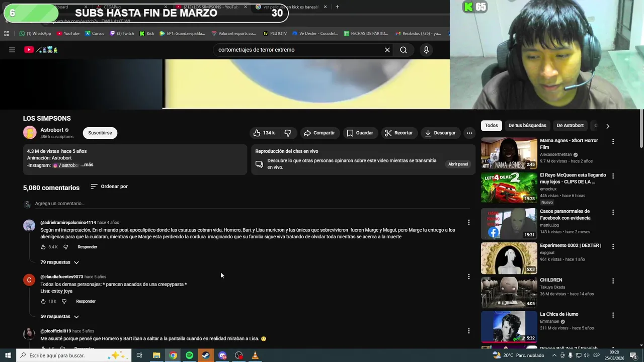Open the Windows Start button
Screen dimensions: 644x362
[8, 355]
